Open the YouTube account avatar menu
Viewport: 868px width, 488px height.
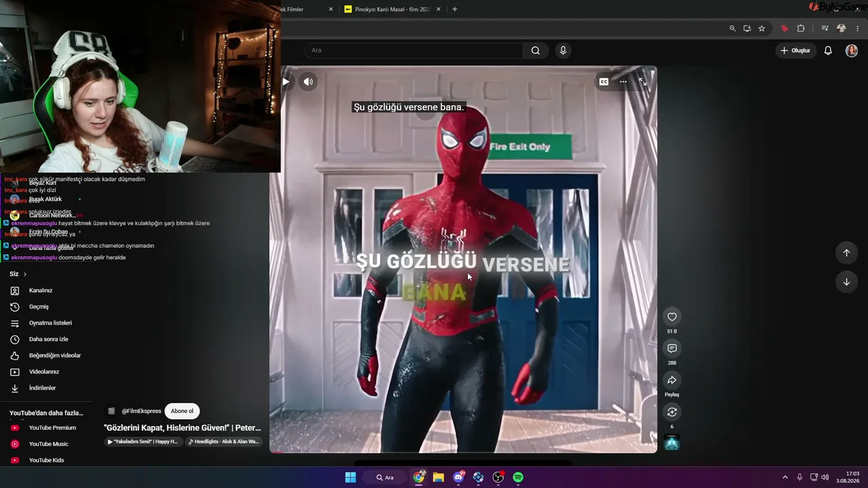point(852,50)
